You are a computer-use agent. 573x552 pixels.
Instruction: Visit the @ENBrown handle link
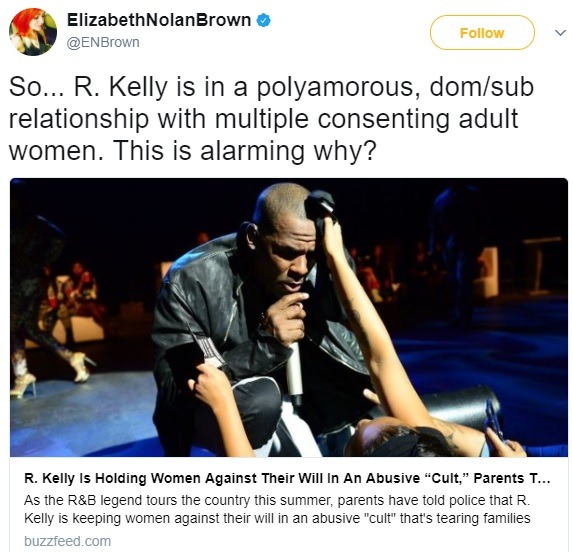[x=103, y=42]
